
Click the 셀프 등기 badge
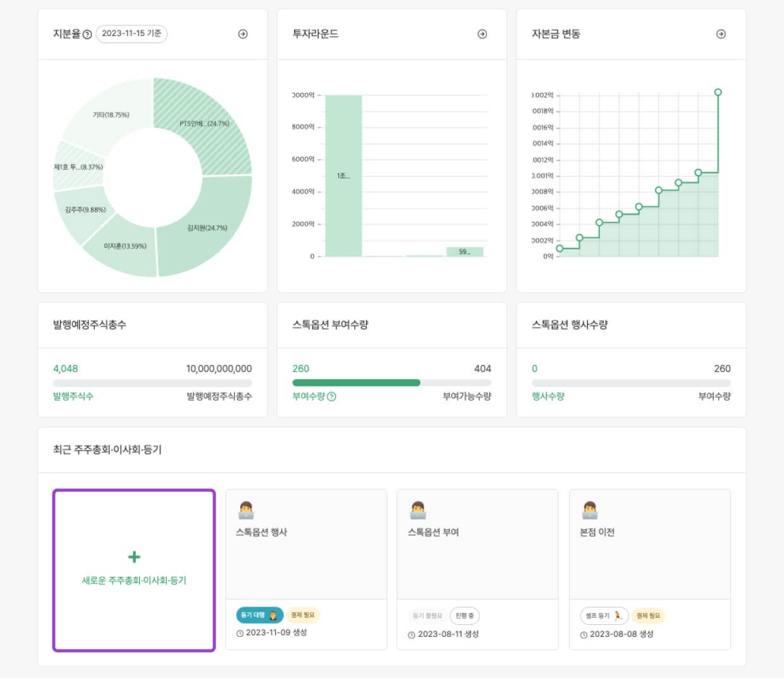pos(604,615)
